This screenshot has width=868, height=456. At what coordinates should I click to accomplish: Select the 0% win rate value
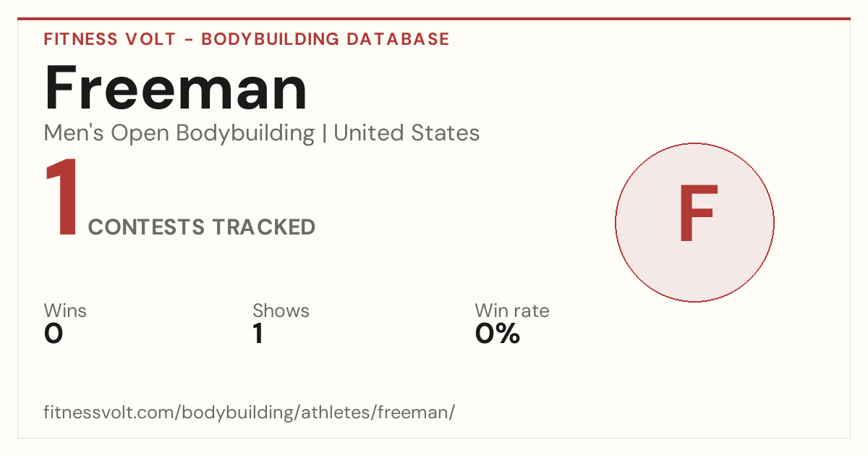[x=498, y=334]
